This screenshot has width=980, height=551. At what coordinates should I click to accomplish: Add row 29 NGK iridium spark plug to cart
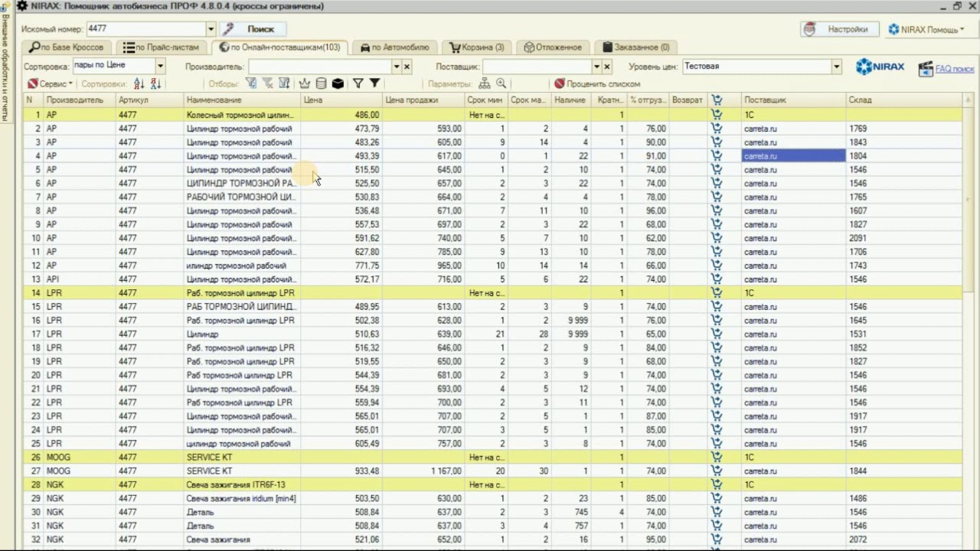click(717, 498)
